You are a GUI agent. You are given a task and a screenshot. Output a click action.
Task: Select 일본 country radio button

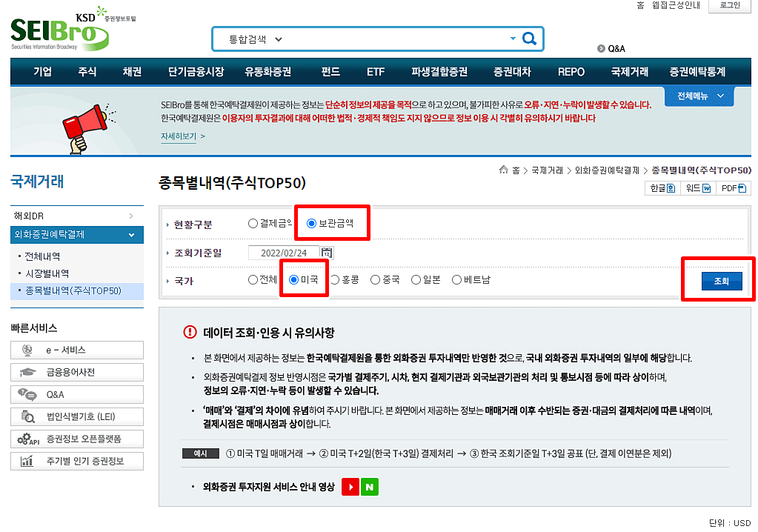point(416,280)
